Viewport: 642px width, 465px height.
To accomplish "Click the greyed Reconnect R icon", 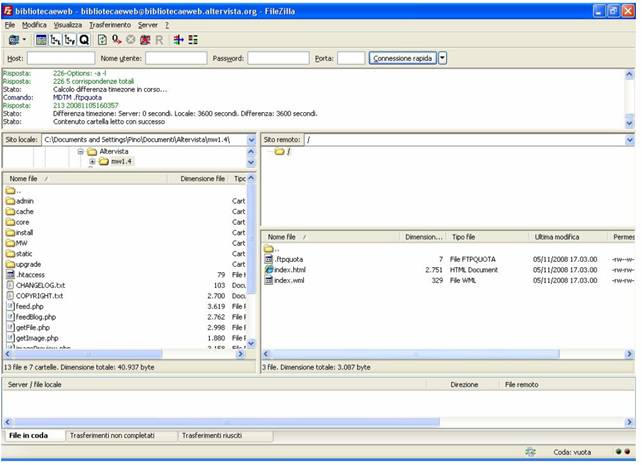I will pyautogui.click(x=159, y=40).
